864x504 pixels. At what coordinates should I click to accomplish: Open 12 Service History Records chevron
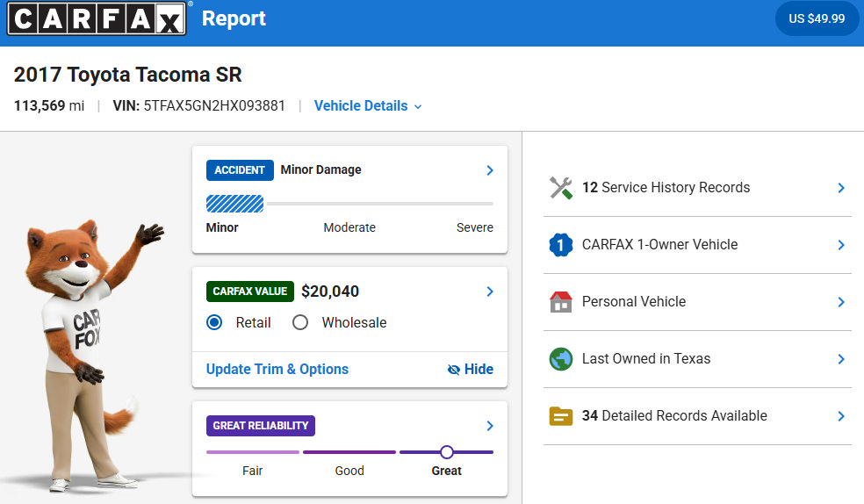click(x=841, y=188)
